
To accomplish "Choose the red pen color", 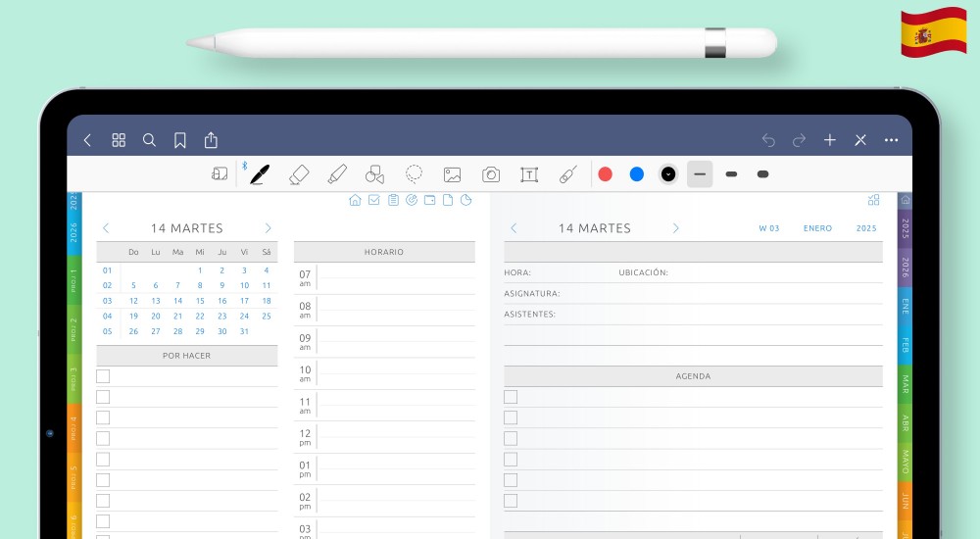I will click(605, 174).
